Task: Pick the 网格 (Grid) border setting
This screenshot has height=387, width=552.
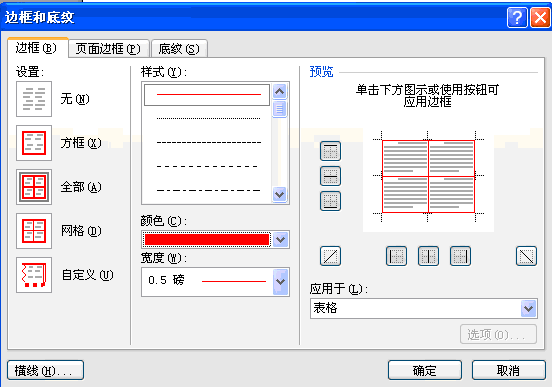Action: coord(34,231)
